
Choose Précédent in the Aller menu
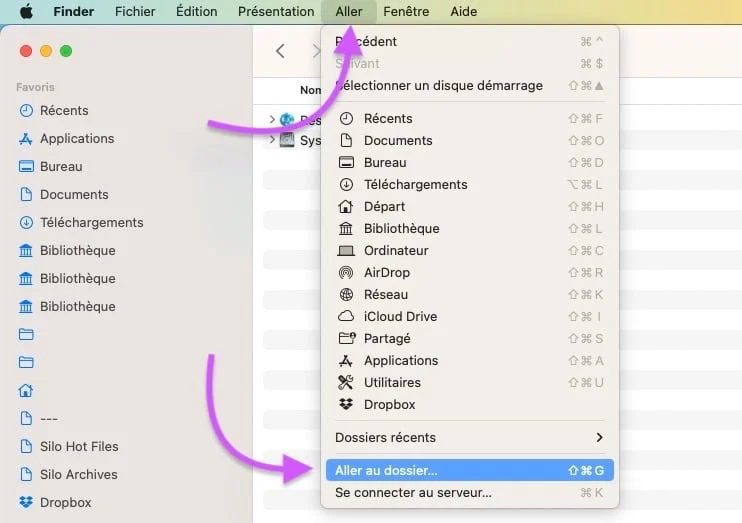pos(469,42)
